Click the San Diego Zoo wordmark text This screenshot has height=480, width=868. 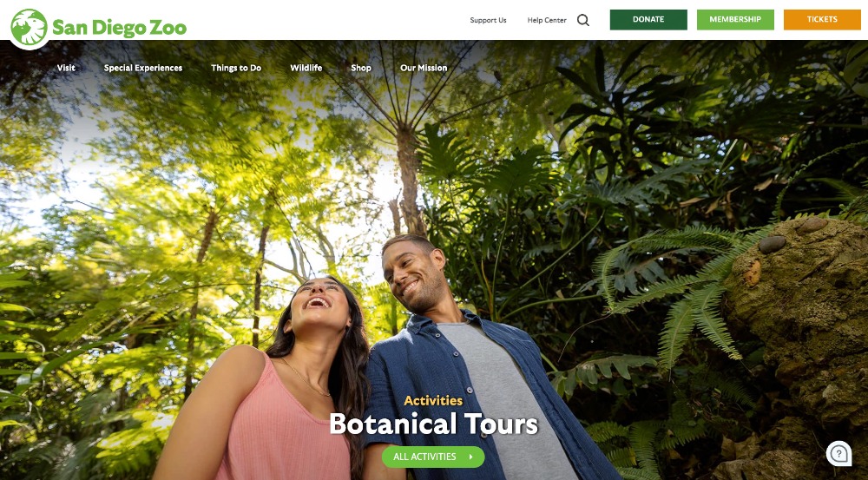(119, 28)
